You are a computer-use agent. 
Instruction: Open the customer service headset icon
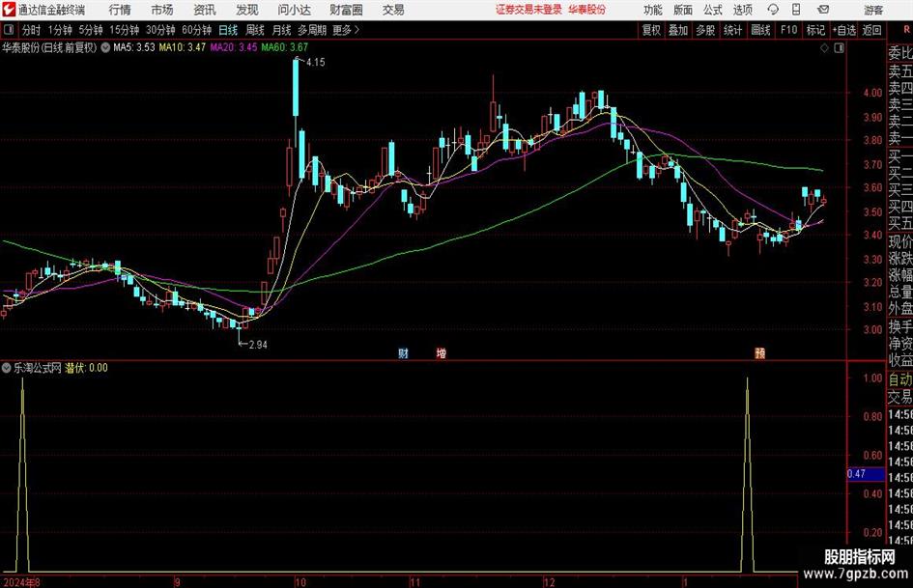[773, 10]
